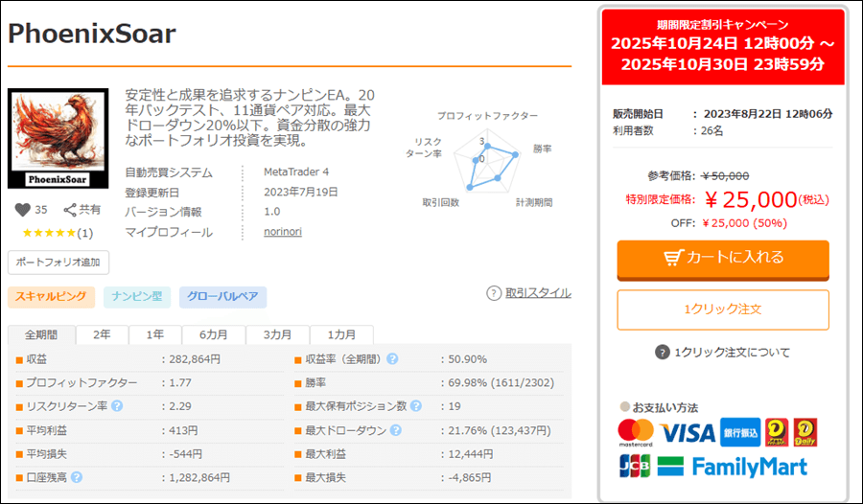Show the 1カ月 period tab
The width and height of the screenshot is (863, 504).
point(341,335)
